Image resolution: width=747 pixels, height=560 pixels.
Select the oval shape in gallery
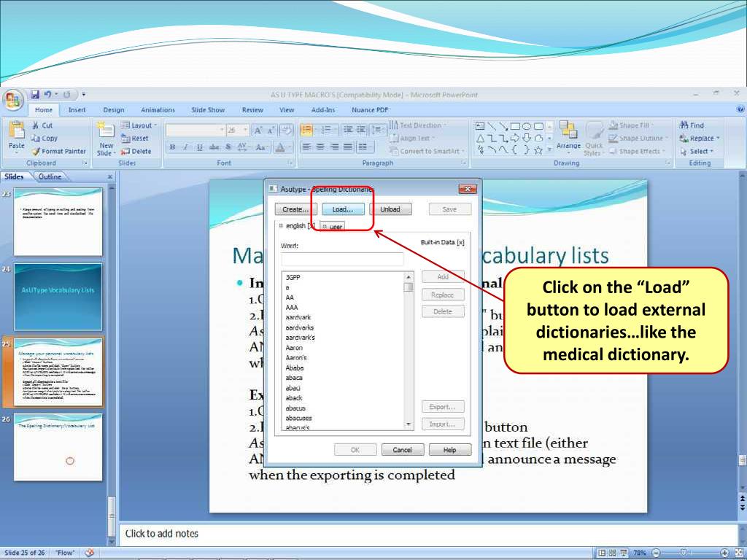pyautogui.click(x=527, y=126)
